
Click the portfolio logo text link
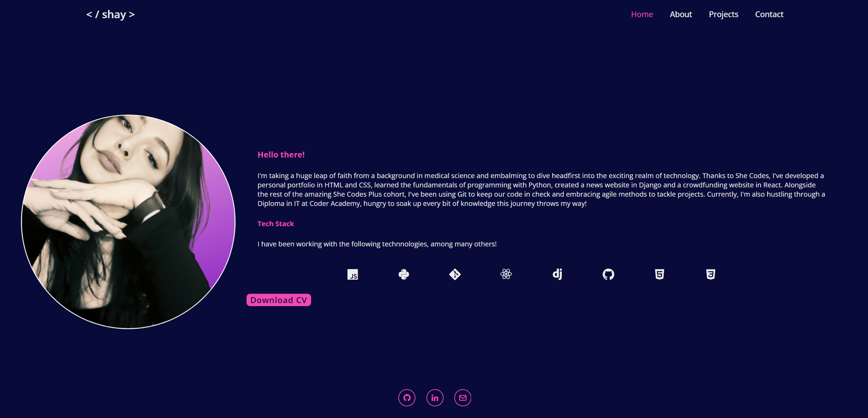click(x=110, y=14)
